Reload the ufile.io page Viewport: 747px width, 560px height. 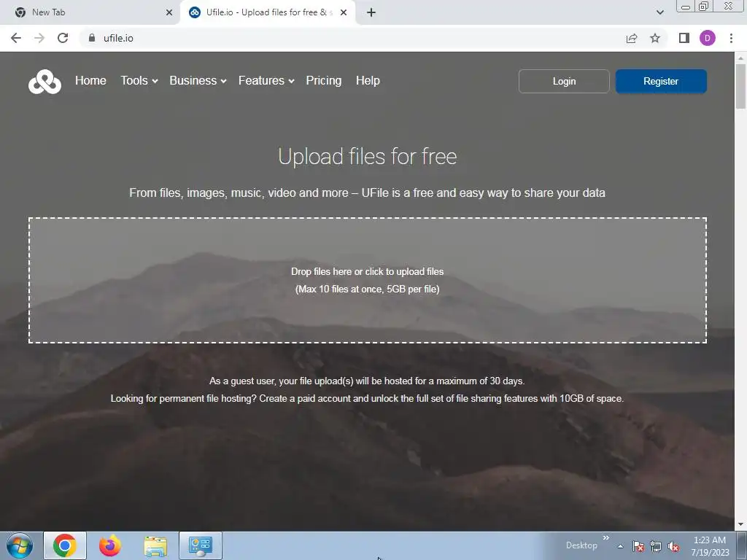tap(63, 38)
